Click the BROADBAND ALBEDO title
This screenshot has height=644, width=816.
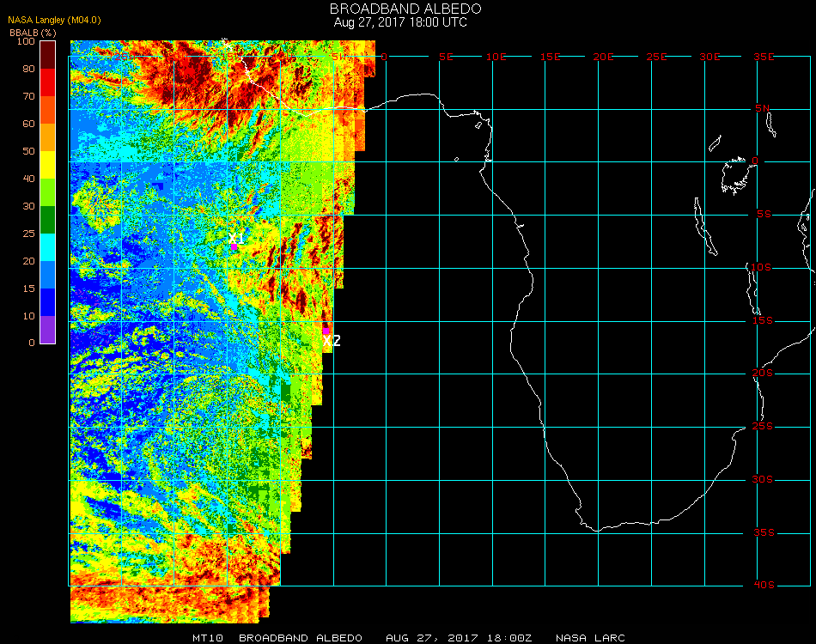tap(405, 9)
